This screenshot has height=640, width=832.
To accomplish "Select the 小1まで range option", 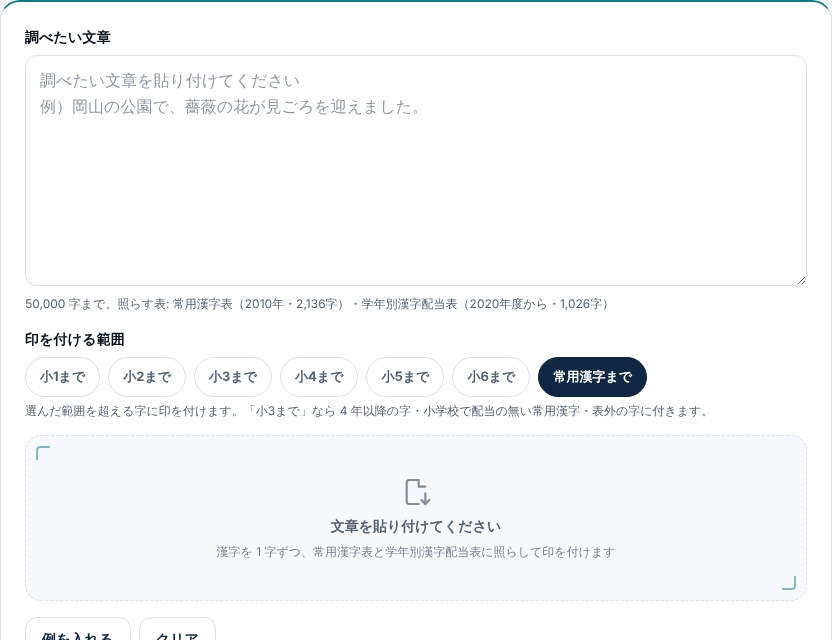I will (63, 377).
